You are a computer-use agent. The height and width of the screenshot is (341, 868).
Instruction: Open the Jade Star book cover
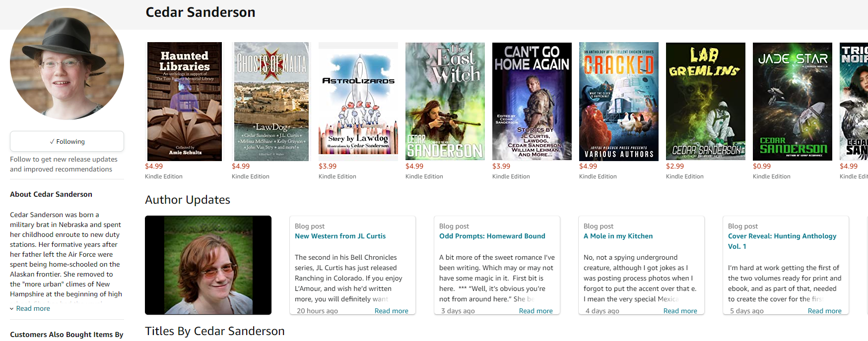coord(792,102)
